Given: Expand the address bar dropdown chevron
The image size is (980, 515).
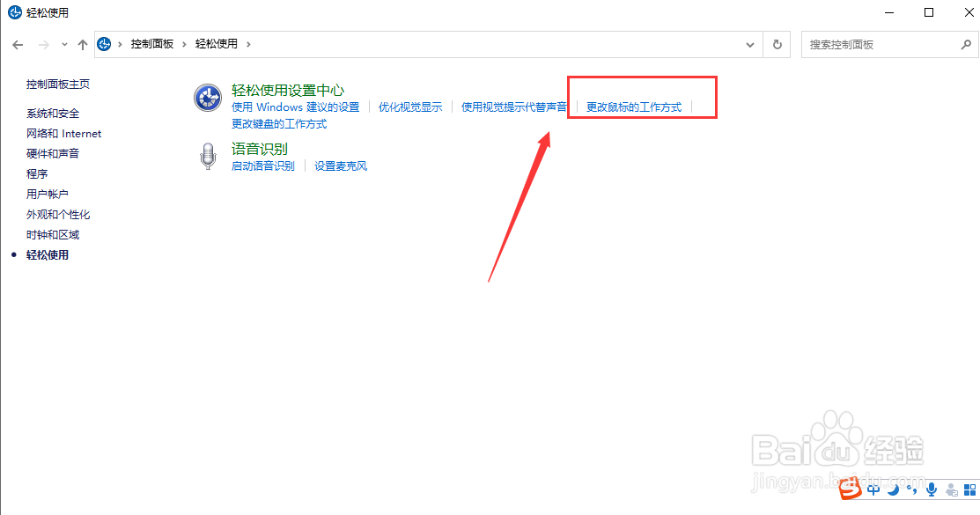Looking at the screenshot, I should (749, 44).
